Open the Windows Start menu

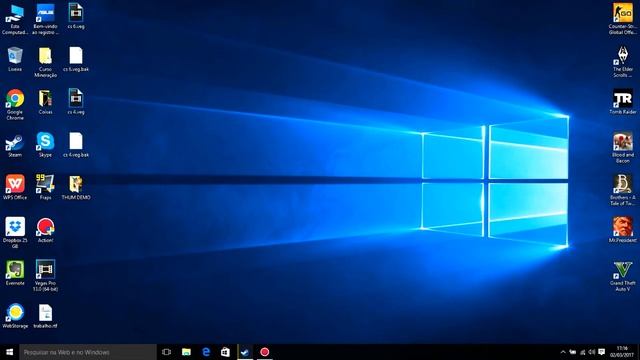9,352
